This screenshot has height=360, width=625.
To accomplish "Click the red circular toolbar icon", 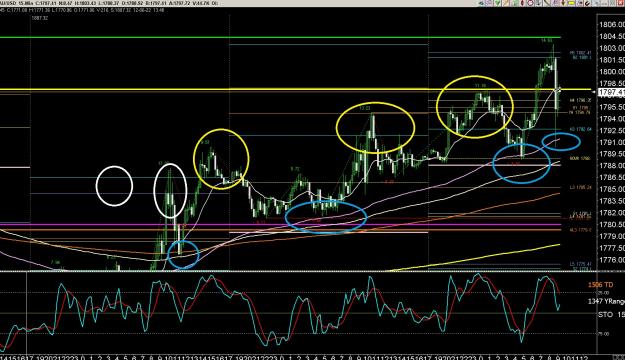I will (531, 3).
